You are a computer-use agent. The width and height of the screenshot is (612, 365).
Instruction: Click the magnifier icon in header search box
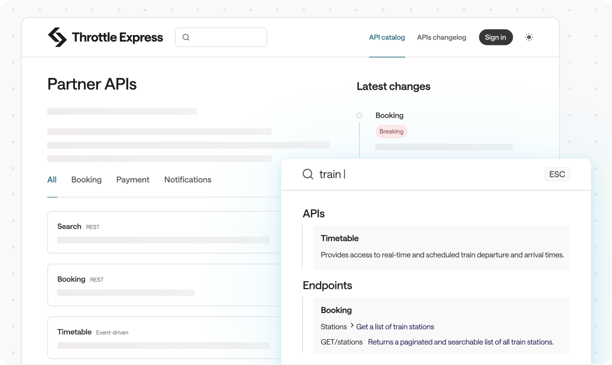click(186, 37)
